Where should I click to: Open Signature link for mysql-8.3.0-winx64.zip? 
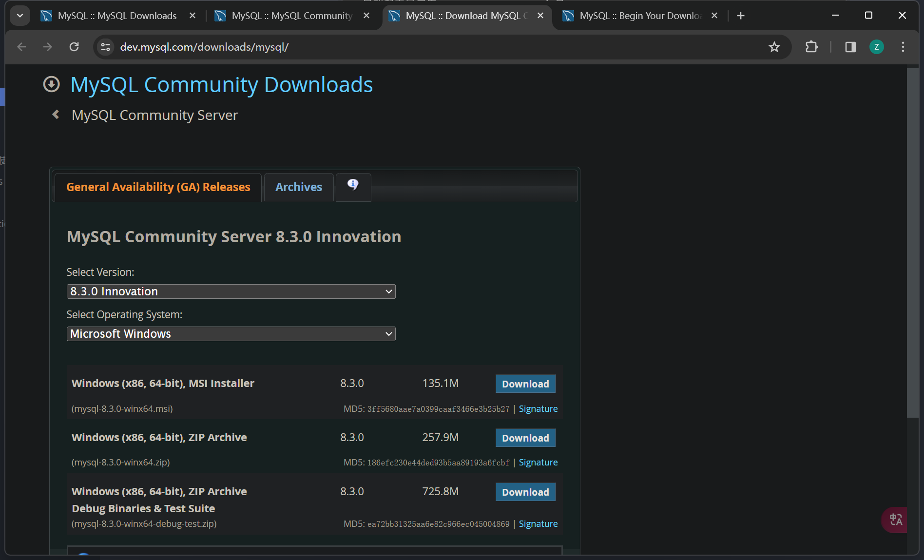point(538,463)
